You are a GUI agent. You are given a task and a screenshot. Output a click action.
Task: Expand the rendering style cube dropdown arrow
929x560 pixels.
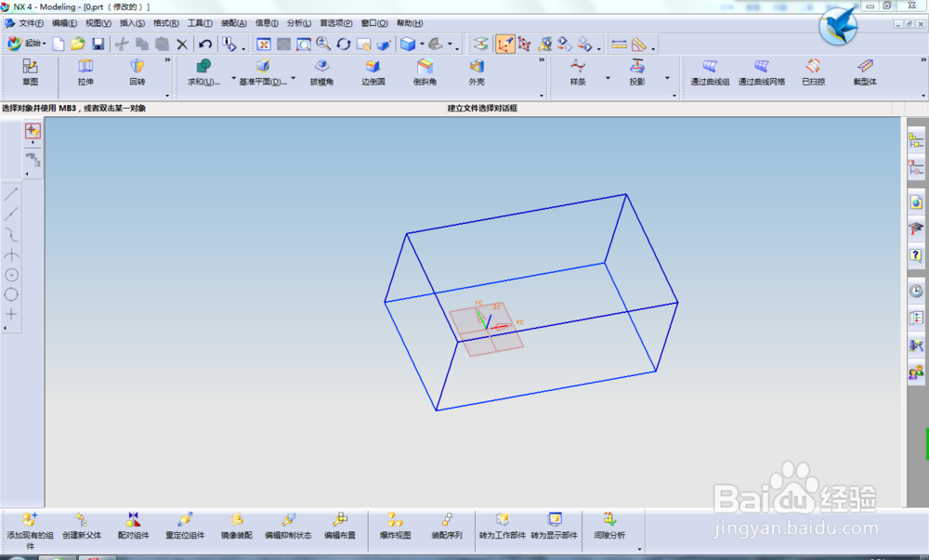click(x=422, y=45)
